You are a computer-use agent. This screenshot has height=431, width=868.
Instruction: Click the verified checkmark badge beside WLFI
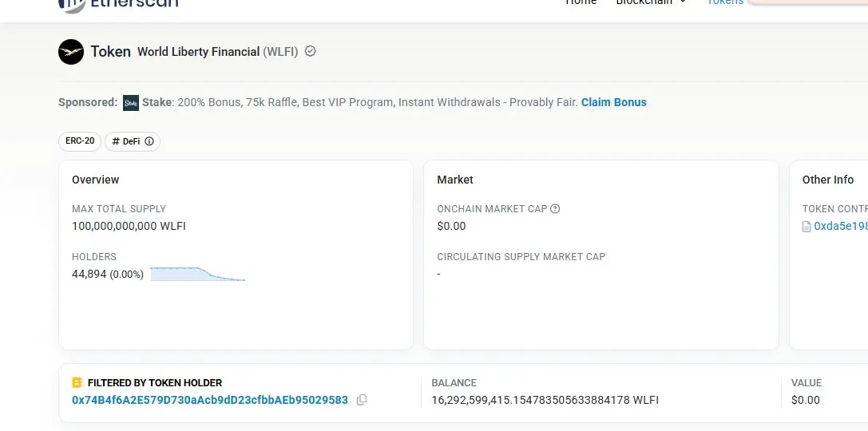(x=311, y=51)
